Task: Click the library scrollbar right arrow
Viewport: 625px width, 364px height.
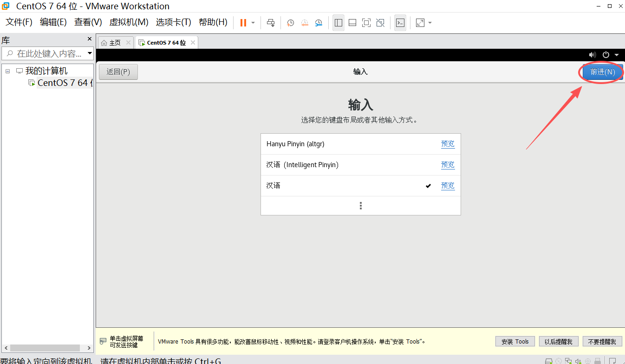Action: point(89,348)
